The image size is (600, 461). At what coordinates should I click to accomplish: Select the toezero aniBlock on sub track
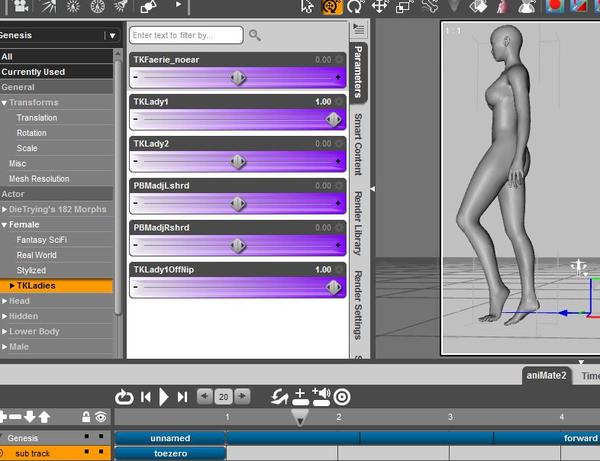[170, 453]
